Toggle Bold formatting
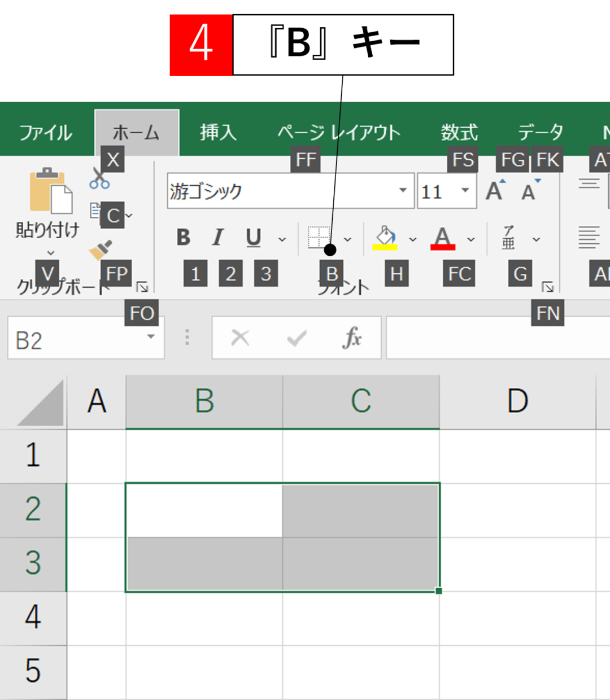The height and width of the screenshot is (700, 610). point(183,238)
